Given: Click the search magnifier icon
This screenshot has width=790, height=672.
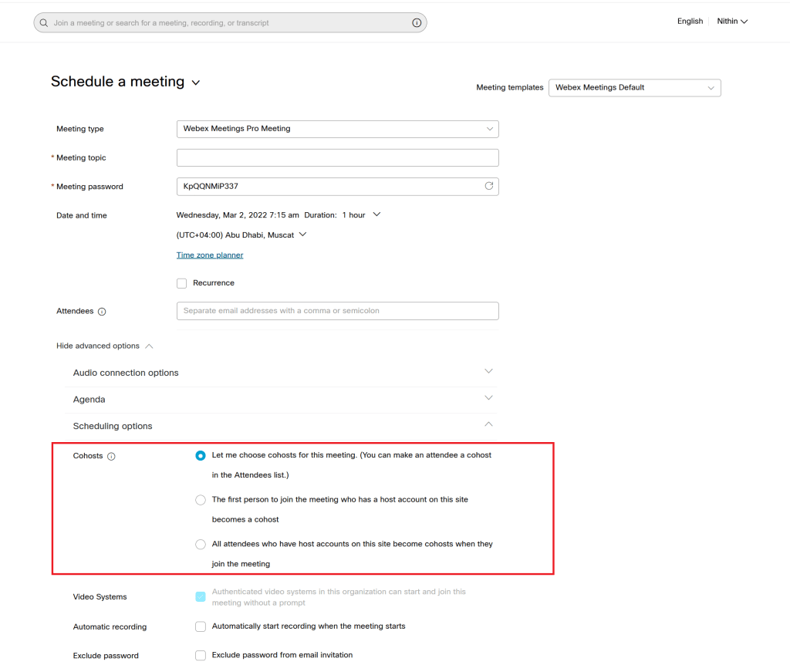Looking at the screenshot, I should (44, 23).
